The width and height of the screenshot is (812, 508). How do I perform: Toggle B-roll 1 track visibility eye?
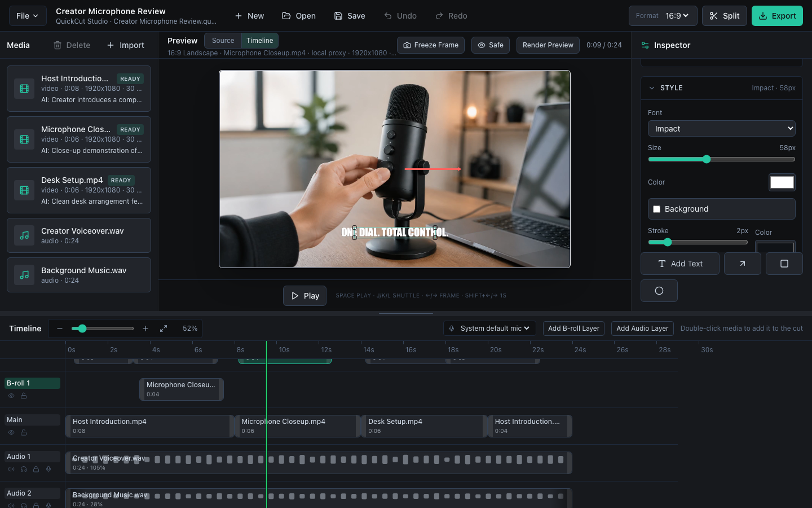point(11,396)
